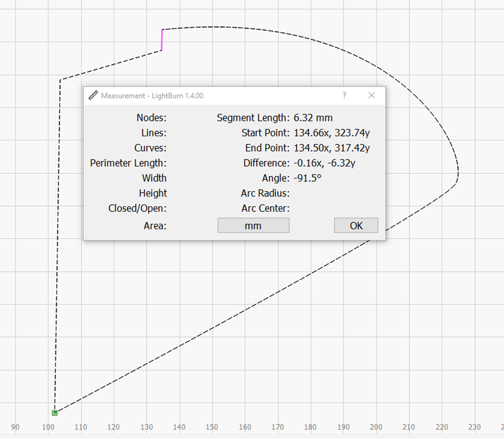Click the question mark help button
This screenshot has height=438, width=504.
click(x=344, y=95)
